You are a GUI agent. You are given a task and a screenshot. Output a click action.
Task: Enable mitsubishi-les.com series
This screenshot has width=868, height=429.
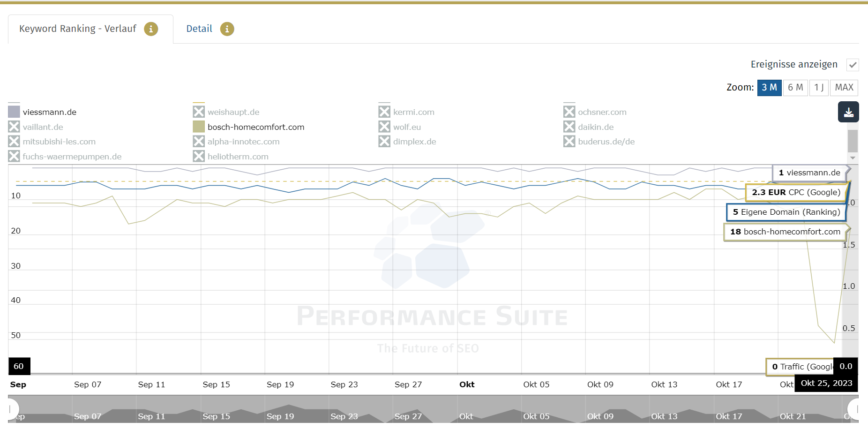14,141
